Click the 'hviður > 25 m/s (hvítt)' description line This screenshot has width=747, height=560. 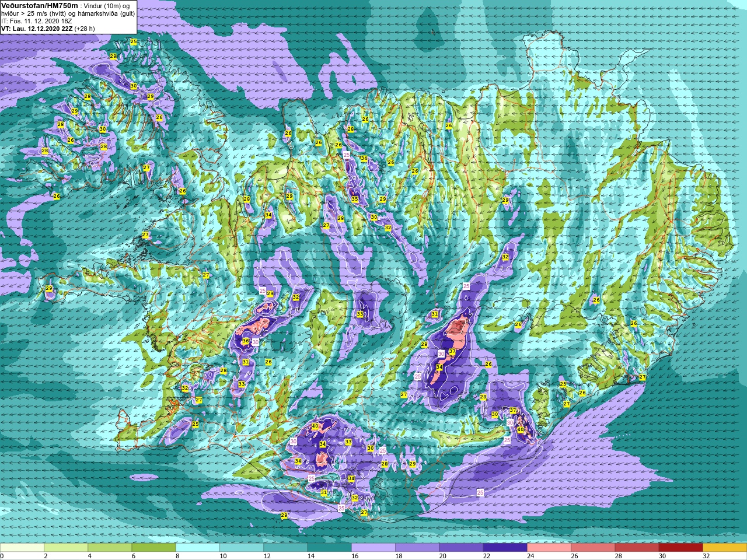click(68, 13)
